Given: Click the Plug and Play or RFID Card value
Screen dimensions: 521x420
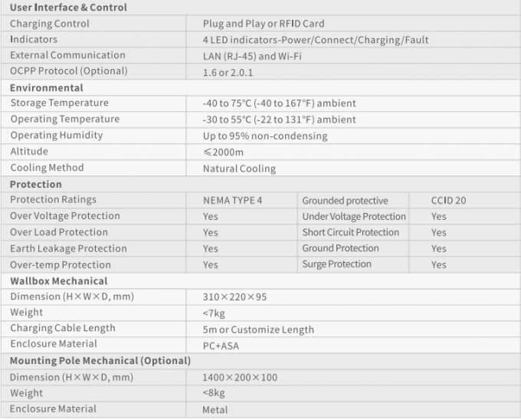Looking at the screenshot, I should [264, 24].
